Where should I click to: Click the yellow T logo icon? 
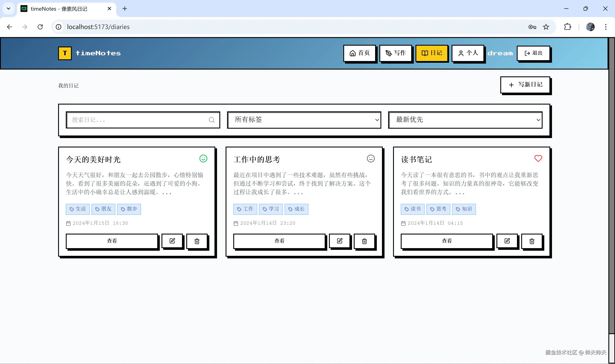(x=65, y=53)
